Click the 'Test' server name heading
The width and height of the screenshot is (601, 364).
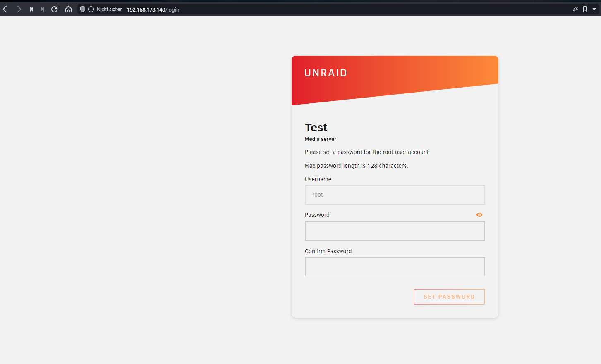(x=316, y=127)
